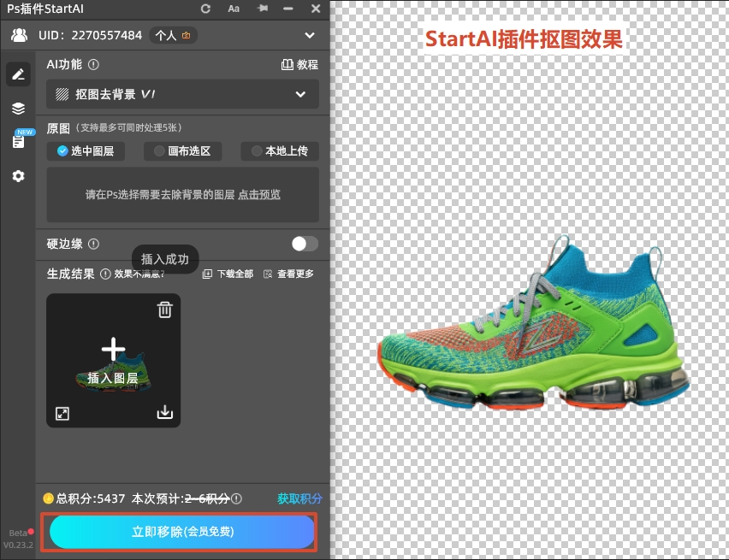Enlarge the result using the expand icon
This screenshot has width=729, height=560.
click(x=62, y=413)
